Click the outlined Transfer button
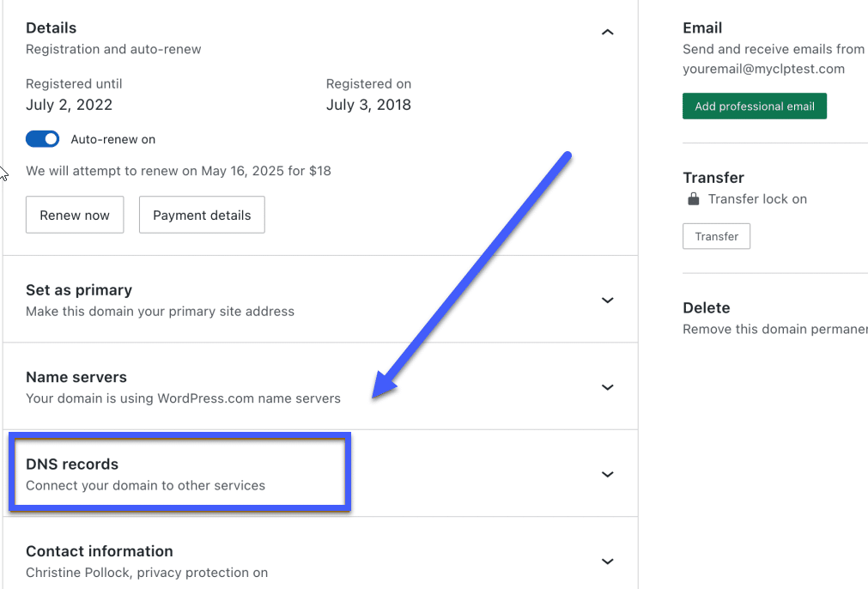 [x=716, y=236]
